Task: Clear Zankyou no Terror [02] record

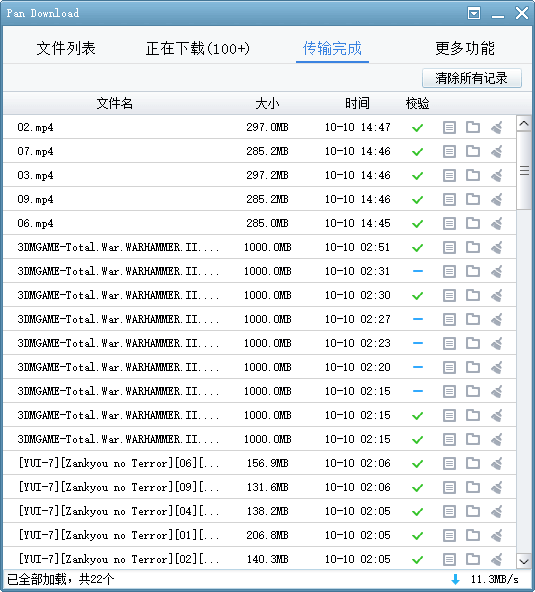Action: [x=497, y=560]
